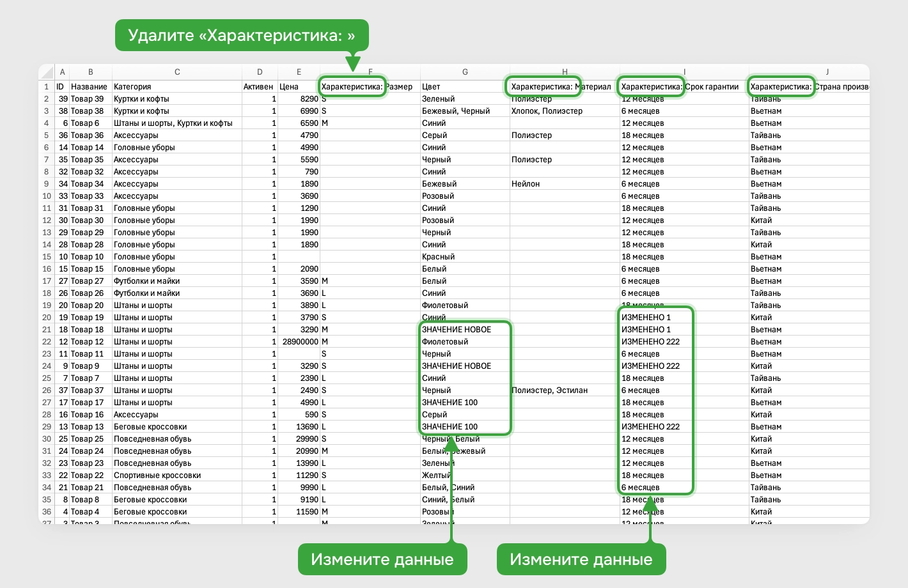Screen dimensions: 908x588
Task: Select column header I «Срок гарантии»
Action: 684,72
